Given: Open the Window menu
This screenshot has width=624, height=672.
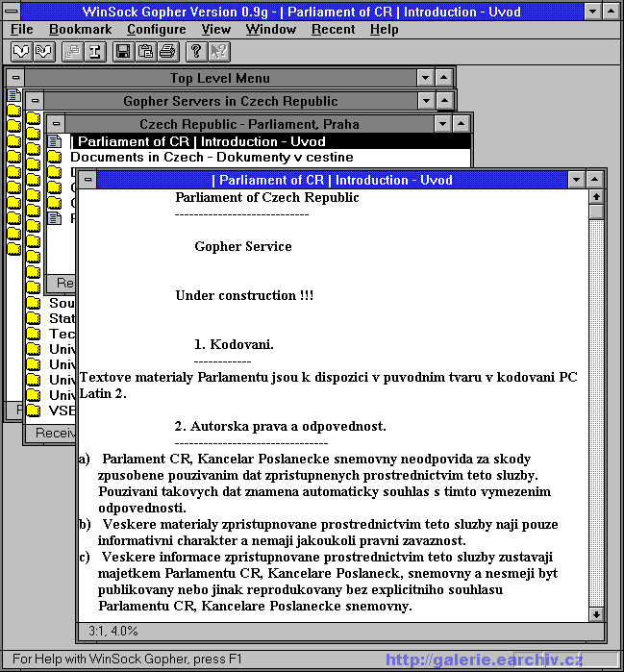Looking at the screenshot, I should tap(271, 29).
